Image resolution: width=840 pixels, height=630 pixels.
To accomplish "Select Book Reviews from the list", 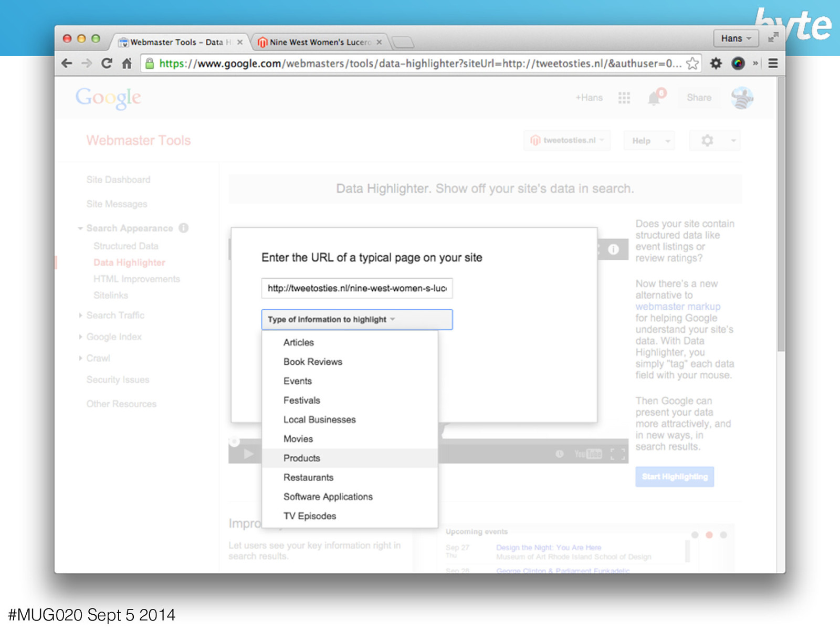I will (x=350, y=362).
